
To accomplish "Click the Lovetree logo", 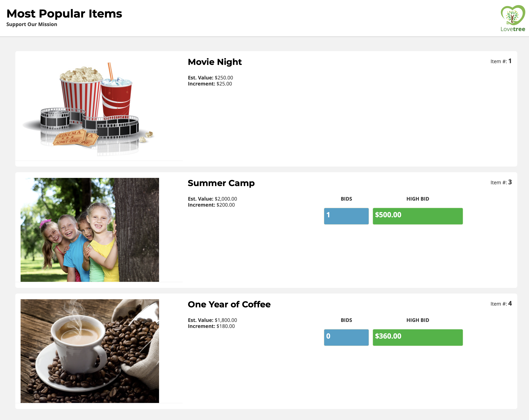I will pos(512,18).
